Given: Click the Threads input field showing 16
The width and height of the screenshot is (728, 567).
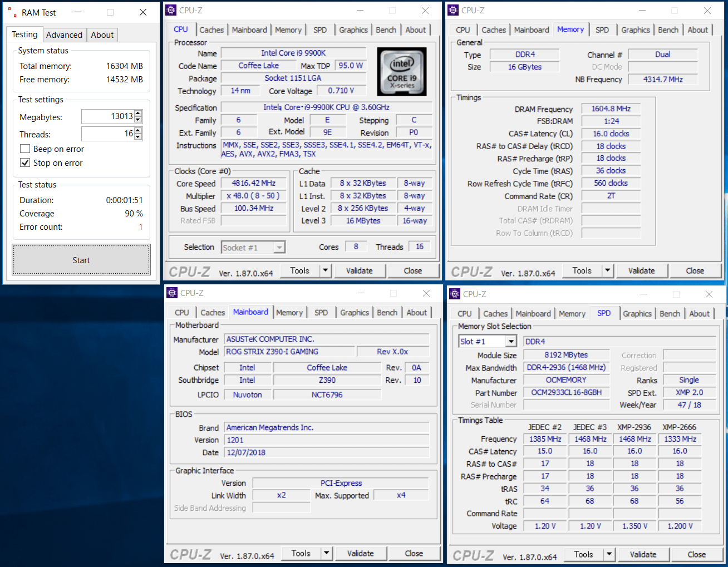Looking at the screenshot, I should pos(108,134).
